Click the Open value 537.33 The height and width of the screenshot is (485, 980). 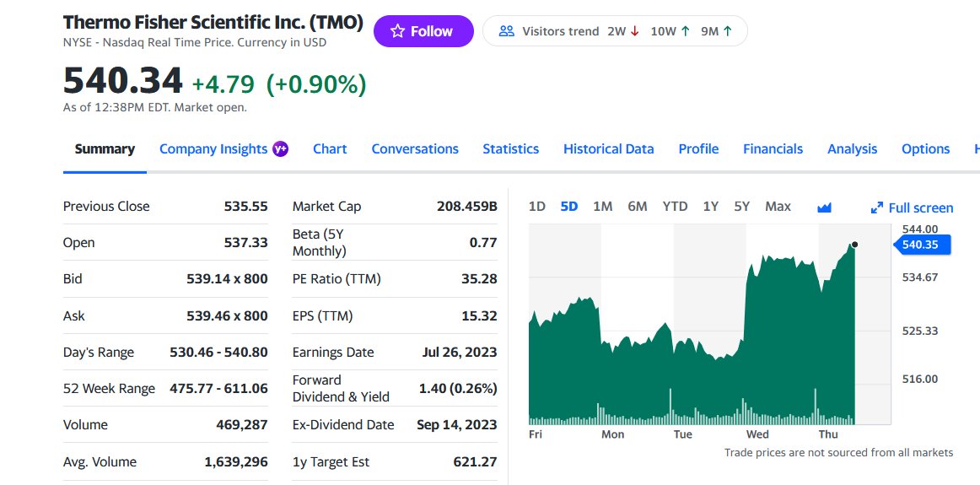[x=245, y=243]
